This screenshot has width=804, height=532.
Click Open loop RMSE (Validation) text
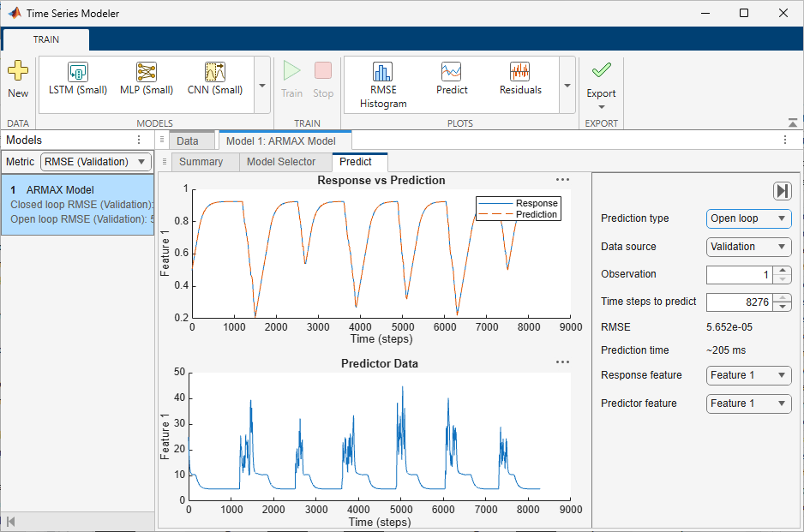click(82, 218)
